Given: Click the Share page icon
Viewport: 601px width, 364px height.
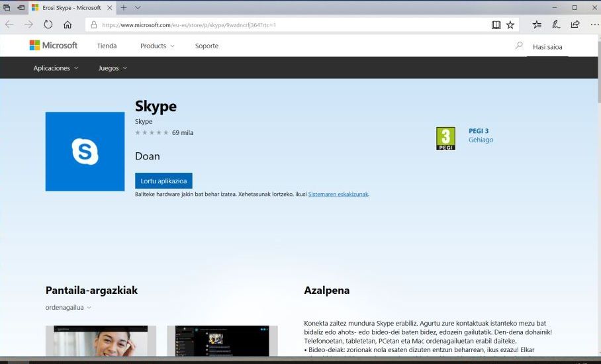Looking at the screenshot, I should point(575,24).
